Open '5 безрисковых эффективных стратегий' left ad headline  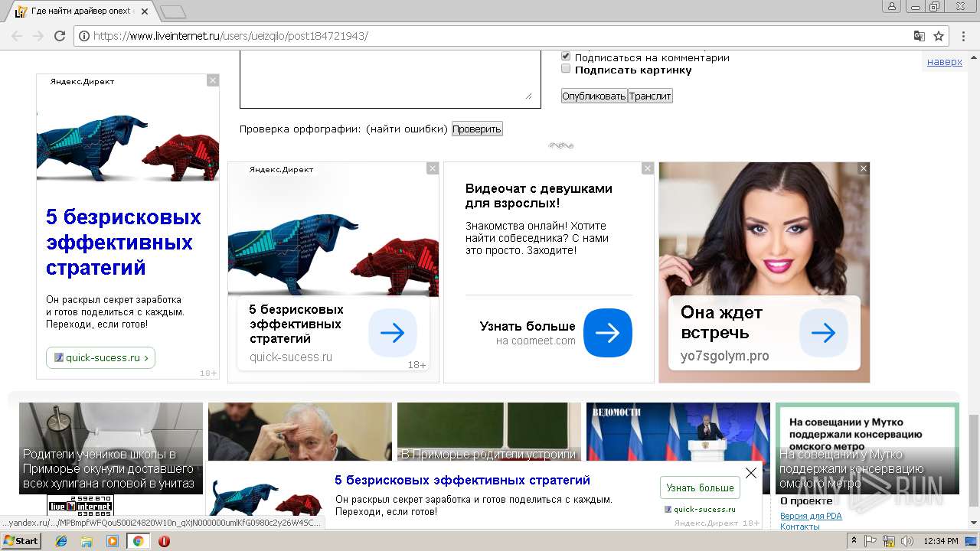pos(123,242)
